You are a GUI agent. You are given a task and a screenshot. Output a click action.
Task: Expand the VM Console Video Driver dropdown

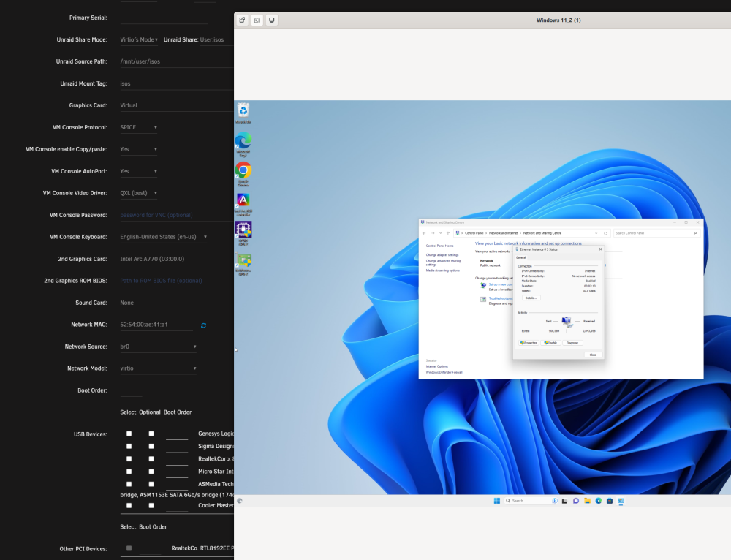[138, 193]
